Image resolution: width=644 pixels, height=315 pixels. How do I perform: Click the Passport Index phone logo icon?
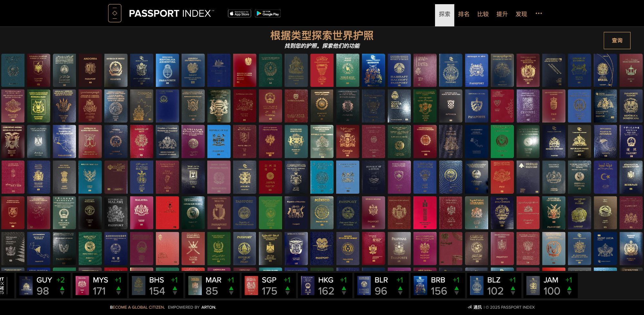115,13
